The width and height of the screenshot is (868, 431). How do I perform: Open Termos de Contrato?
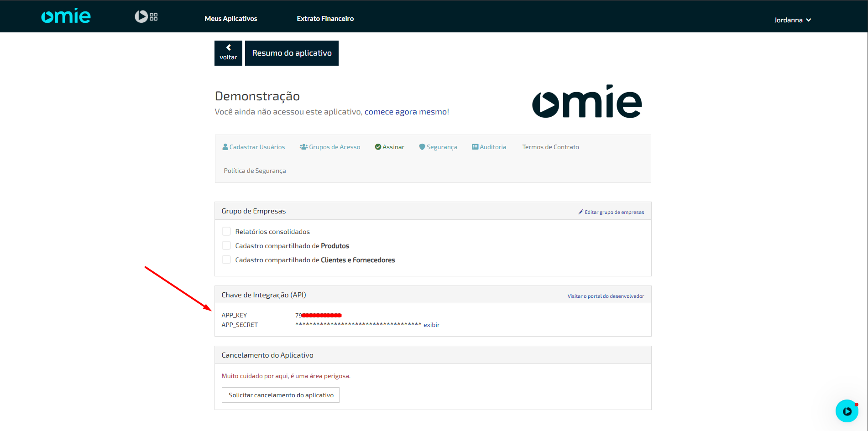coord(550,147)
